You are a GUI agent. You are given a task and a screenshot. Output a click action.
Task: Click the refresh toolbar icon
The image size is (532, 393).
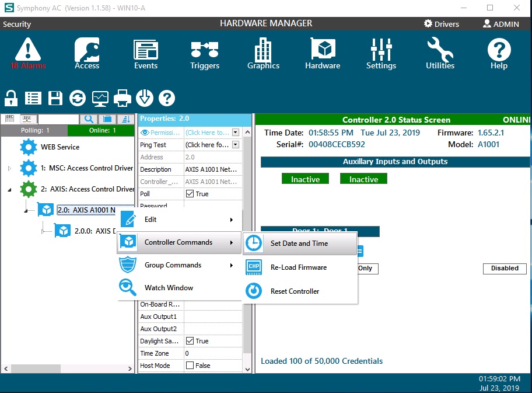[x=78, y=98]
